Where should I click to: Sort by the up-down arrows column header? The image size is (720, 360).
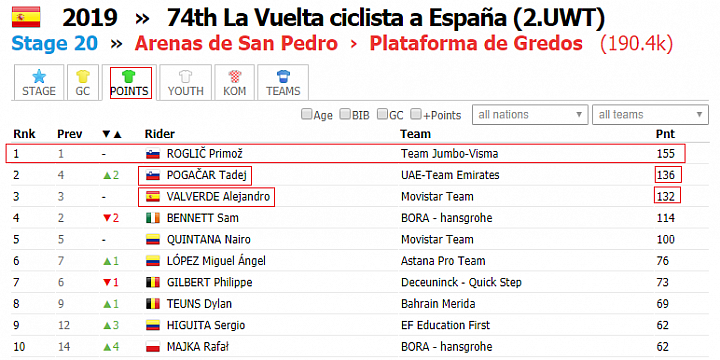point(112,134)
